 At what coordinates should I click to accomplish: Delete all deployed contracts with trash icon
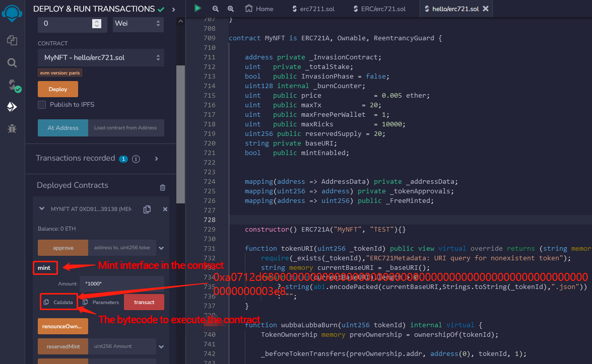162,187
